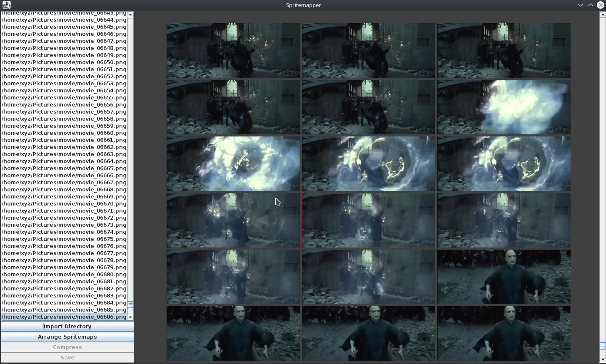
Task: Select movie_06655.png in file list
Action: (64, 97)
